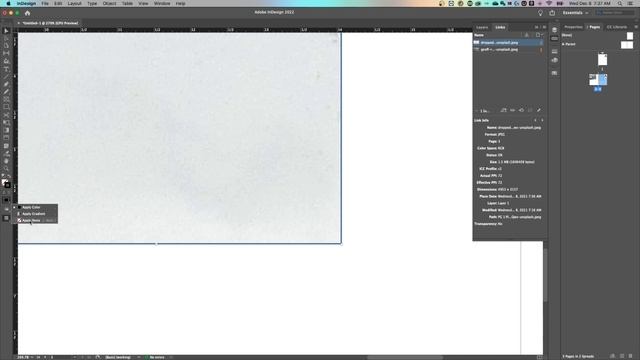Screen dimensions: 640x360
Task: Select the Page tool
Action: [6, 46]
